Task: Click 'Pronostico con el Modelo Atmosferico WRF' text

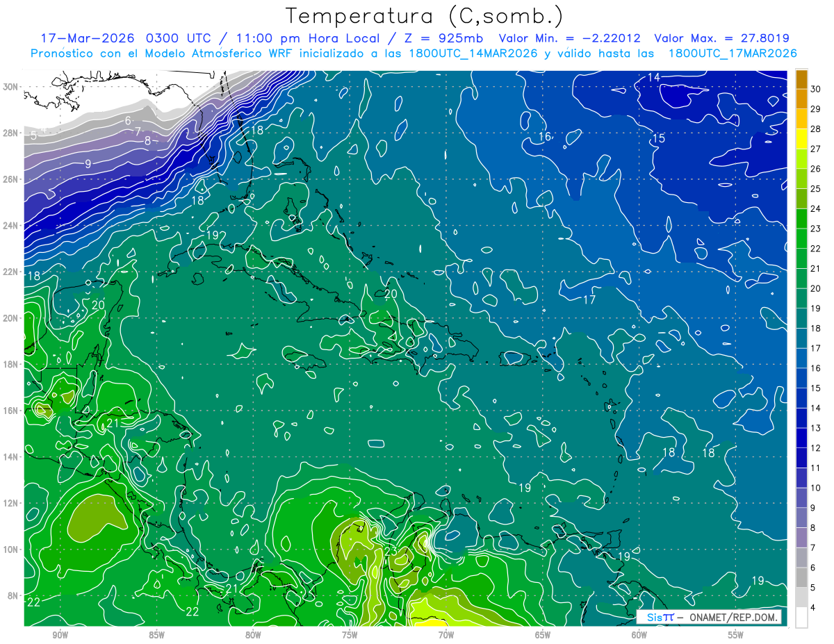Action: click(162, 53)
